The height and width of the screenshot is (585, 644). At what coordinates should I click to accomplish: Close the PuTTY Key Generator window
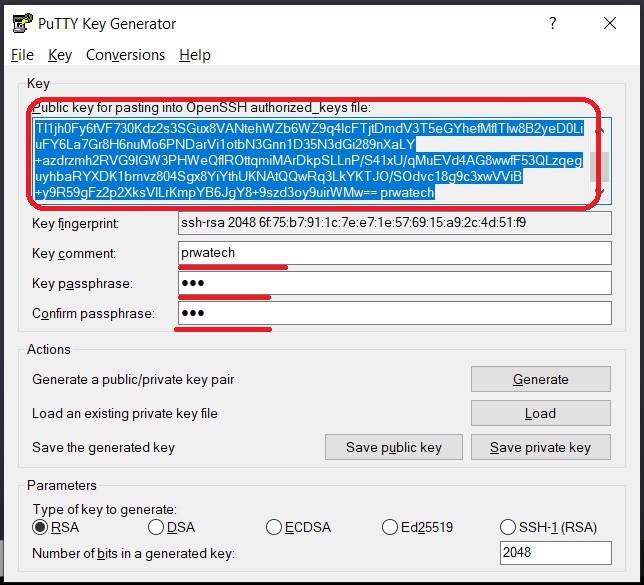tap(610, 23)
